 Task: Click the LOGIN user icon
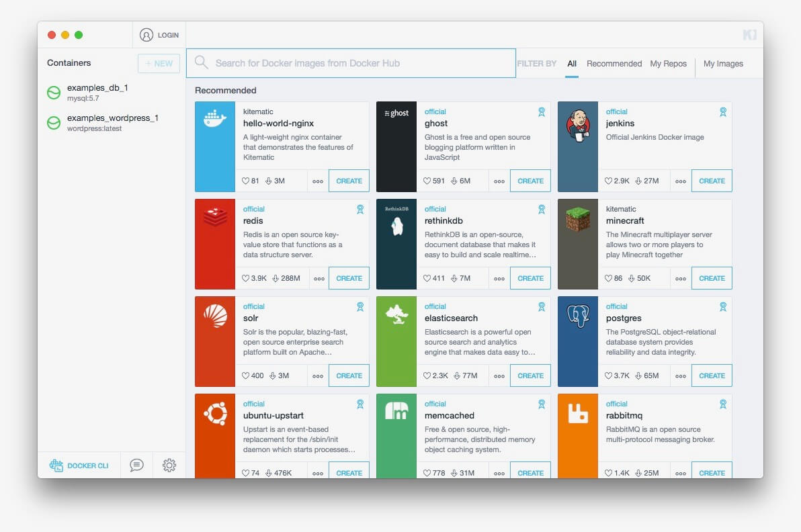[x=147, y=34]
